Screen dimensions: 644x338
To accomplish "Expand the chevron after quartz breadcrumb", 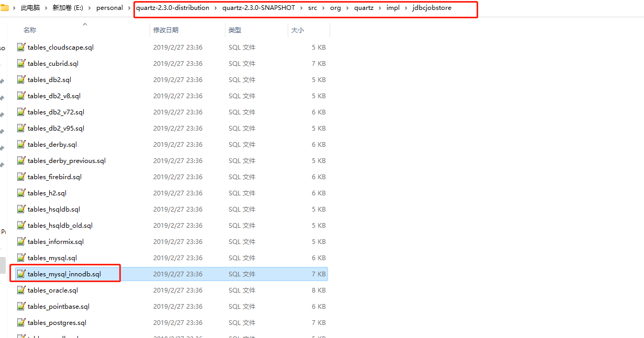I will [380, 8].
